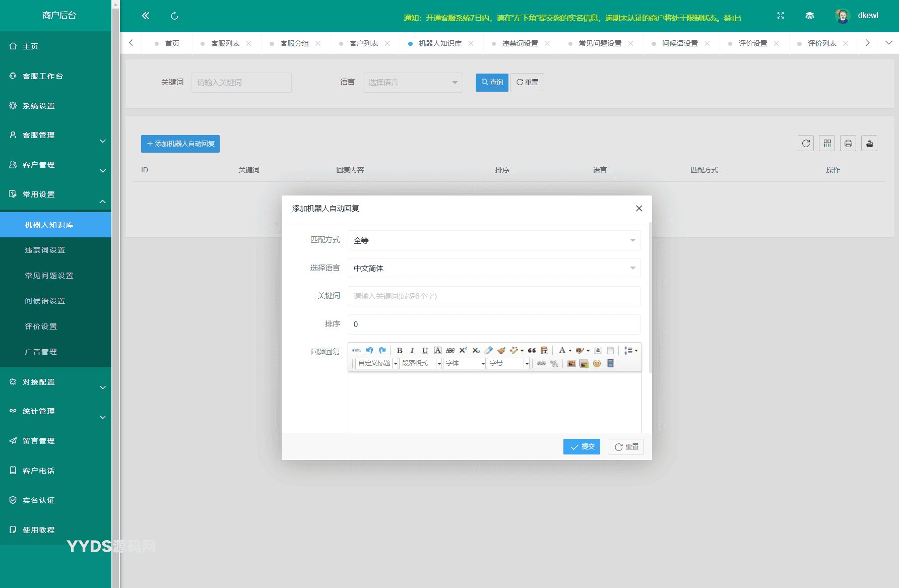
Task: Click table export icon
Action: 869,144
